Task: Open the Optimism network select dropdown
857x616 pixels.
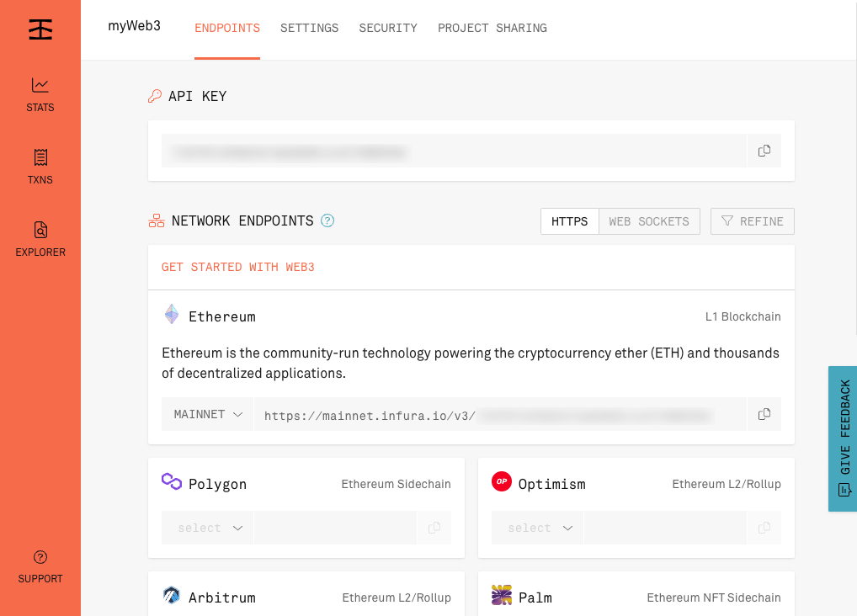Action: click(537, 528)
